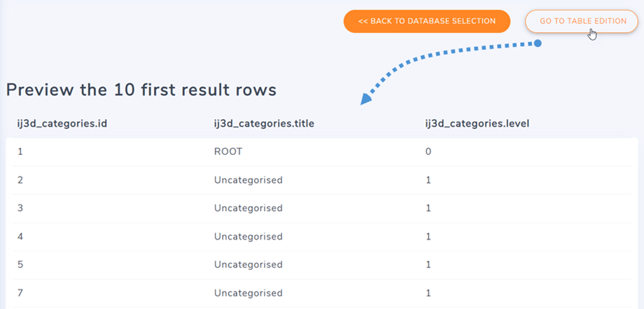
Task: Select the ij3d_categories.level column header
Action: coord(477,123)
